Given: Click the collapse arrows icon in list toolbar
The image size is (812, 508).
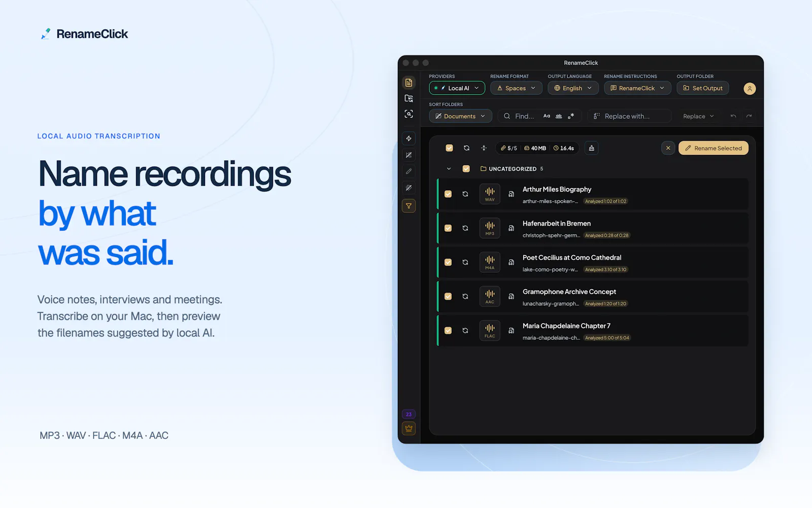Looking at the screenshot, I should pos(484,148).
